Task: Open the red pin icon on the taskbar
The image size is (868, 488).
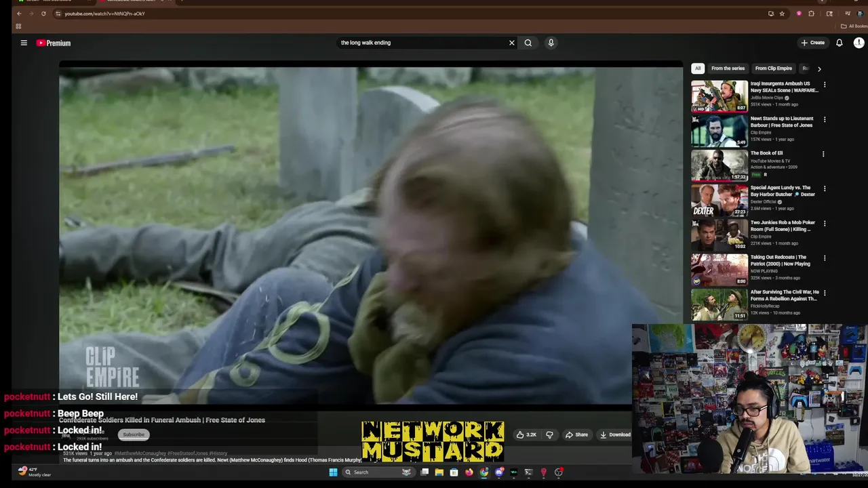Action: pyautogui.click(x=544, y=472)
